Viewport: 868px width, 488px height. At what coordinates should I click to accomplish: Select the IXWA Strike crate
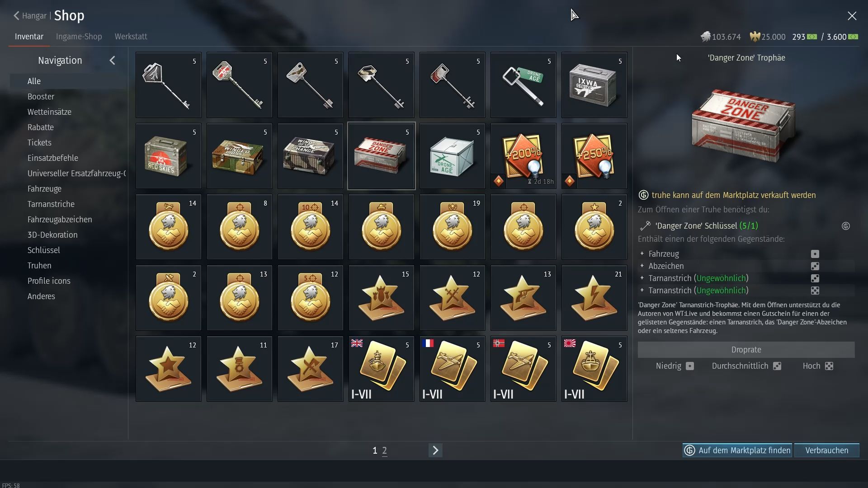(594, 85)
